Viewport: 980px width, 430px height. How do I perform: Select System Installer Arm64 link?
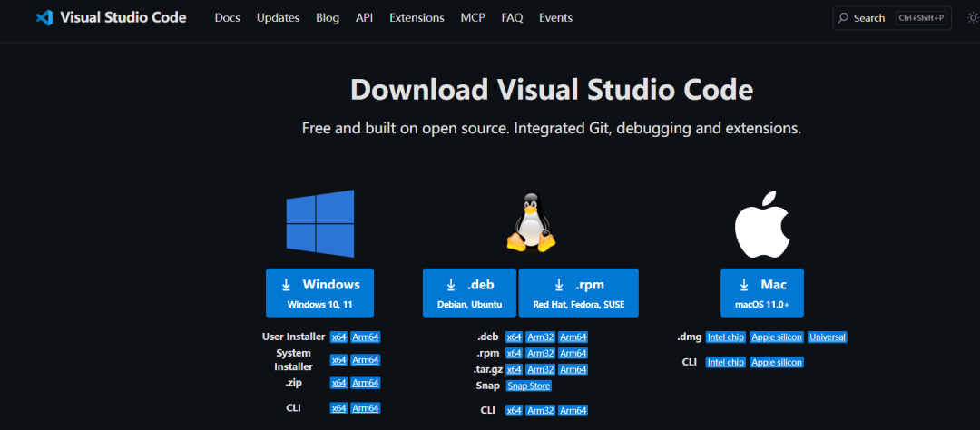click(x=366, y=360)
